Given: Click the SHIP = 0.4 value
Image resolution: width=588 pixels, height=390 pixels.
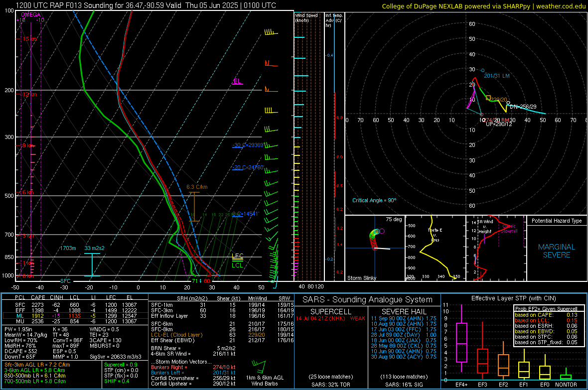Looking at the screenshot, I should click(x=117, y=381).
